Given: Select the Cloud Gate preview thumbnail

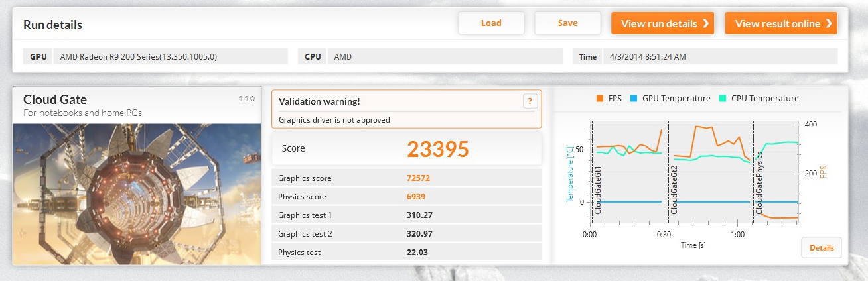Looking at the screenshot, I should point(137,194).
